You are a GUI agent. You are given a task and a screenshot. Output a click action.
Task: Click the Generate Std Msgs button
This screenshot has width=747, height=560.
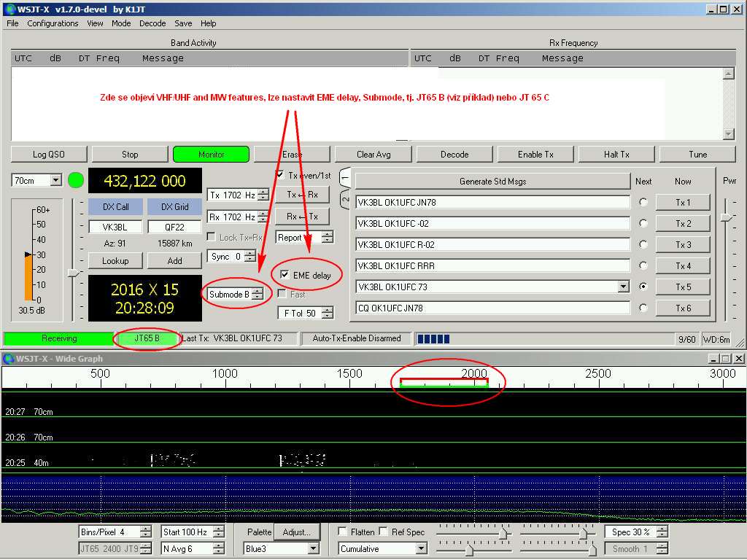[492, 182]
